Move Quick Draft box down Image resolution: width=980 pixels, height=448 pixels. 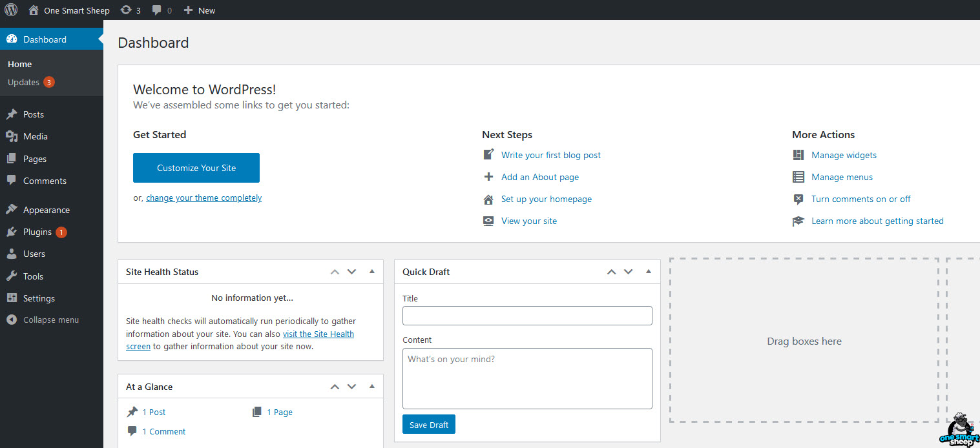click(x=628, y=272)
